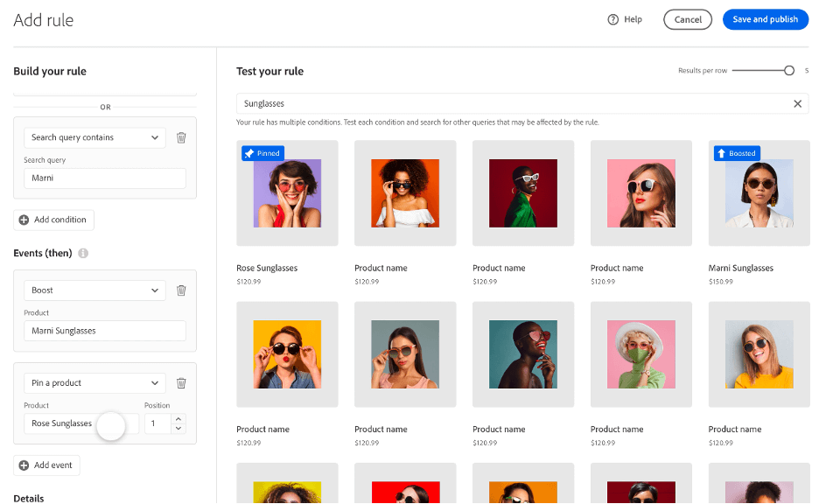
Task: Remove the Boost event with trash icon
Action: [181, 290]
